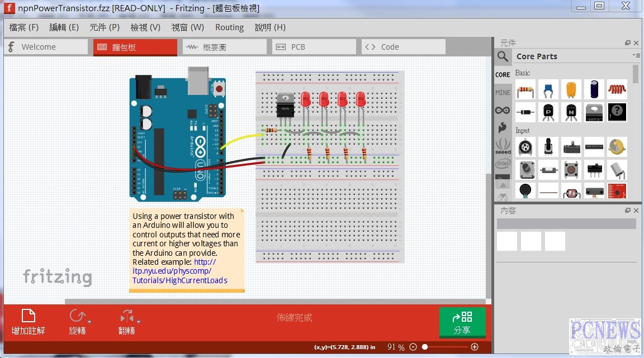Open the 檔案 (F) menu
The width and height of the screenshot is (644, 358).
(24, 27)
